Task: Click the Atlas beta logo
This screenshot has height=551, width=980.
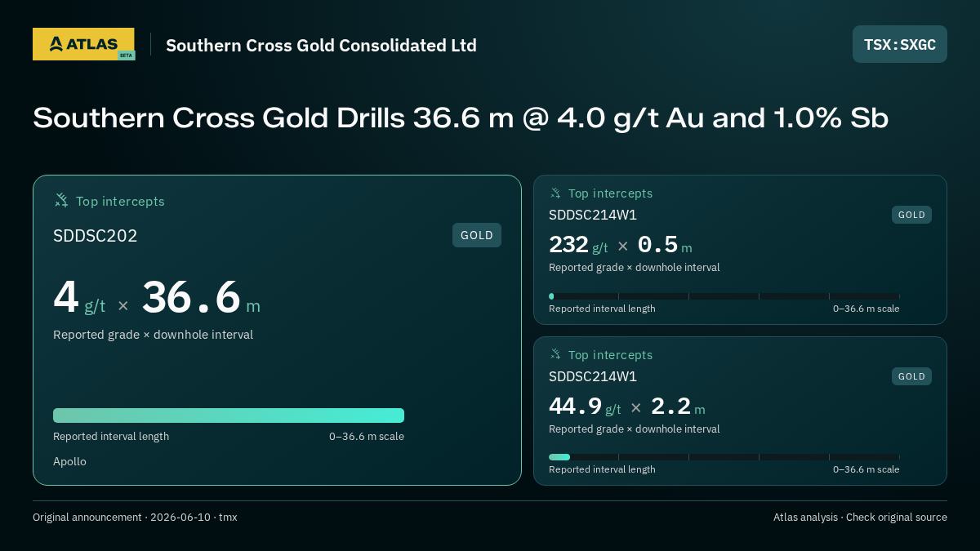Action: pyautogui.click(x=83, y=44)
